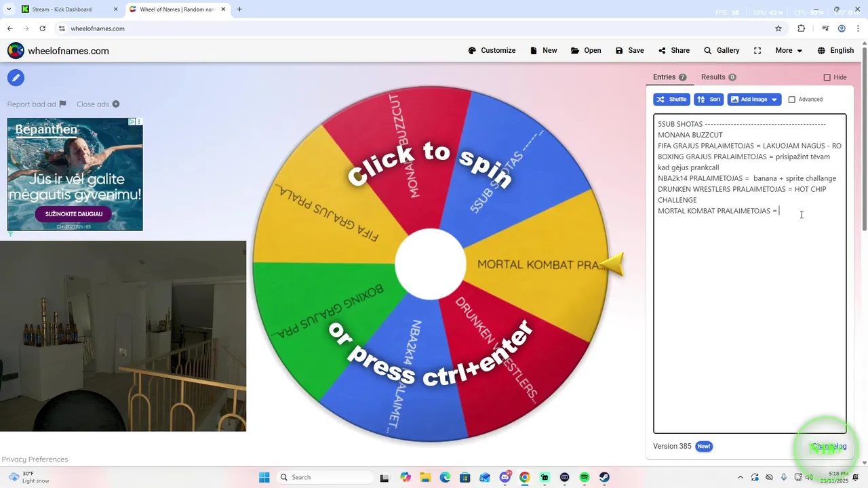The image size is (868, 488).
Task: Share the wheel
Action: pyautogui.click(x=674, y=51)
